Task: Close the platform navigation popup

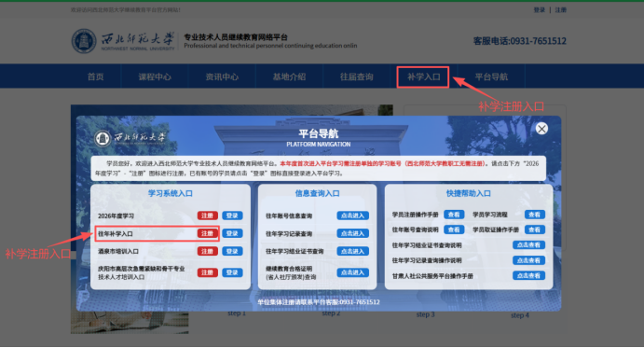Action: click(x=541, y=129)
